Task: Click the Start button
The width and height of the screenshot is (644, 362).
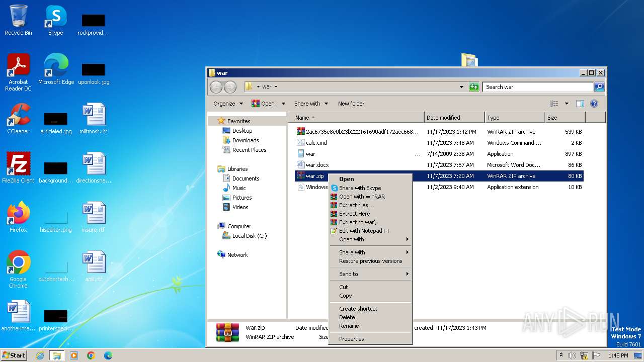Action: [14, 355]
